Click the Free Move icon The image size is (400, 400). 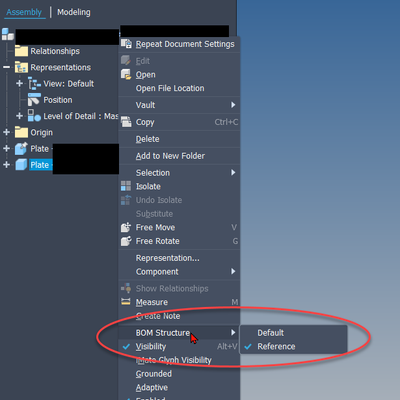pos(126,227)
